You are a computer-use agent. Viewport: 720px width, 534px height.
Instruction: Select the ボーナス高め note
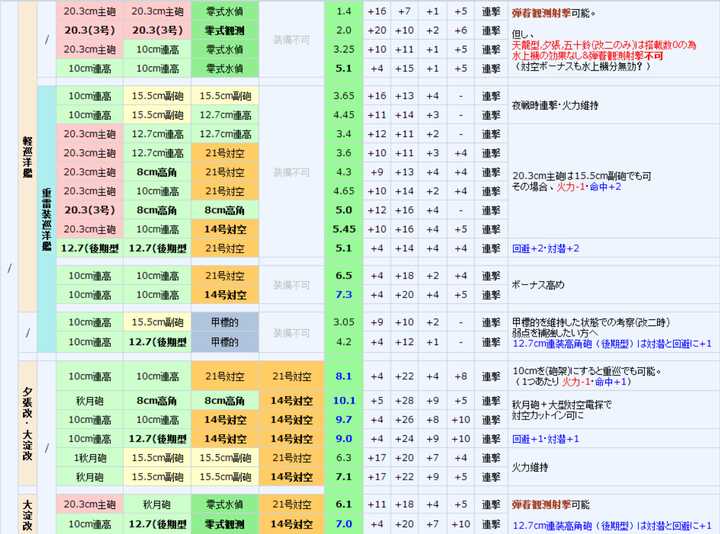(x=538, y=285)
